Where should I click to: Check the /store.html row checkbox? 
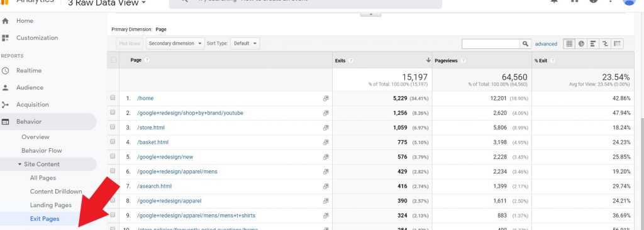tap(113, 127)
